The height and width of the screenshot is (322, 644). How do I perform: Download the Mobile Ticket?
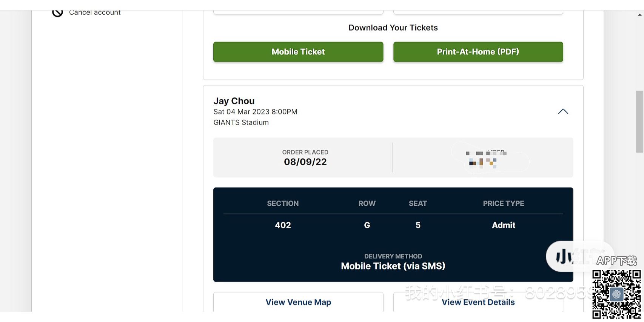(298, 52)
